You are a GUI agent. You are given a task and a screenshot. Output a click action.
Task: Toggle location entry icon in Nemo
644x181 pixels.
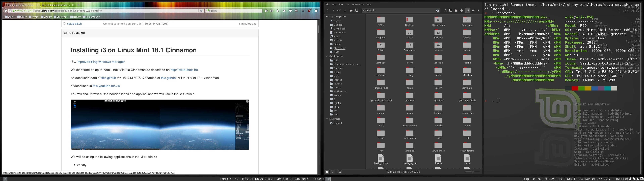point(445,11)
